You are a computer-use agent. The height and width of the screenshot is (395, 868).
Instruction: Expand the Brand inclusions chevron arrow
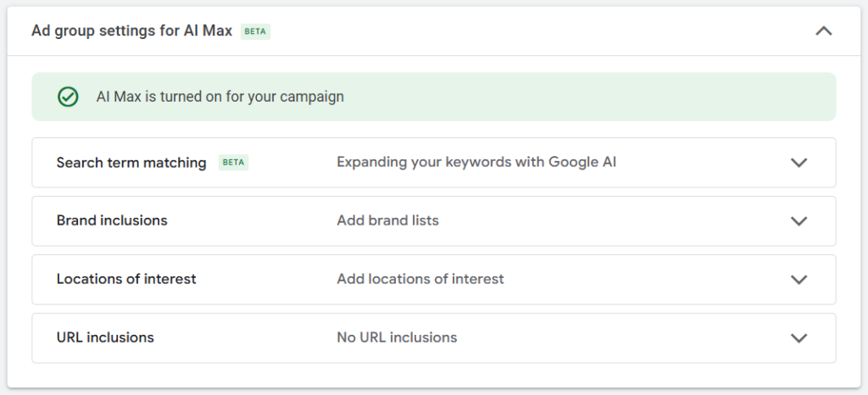point(798,221)
